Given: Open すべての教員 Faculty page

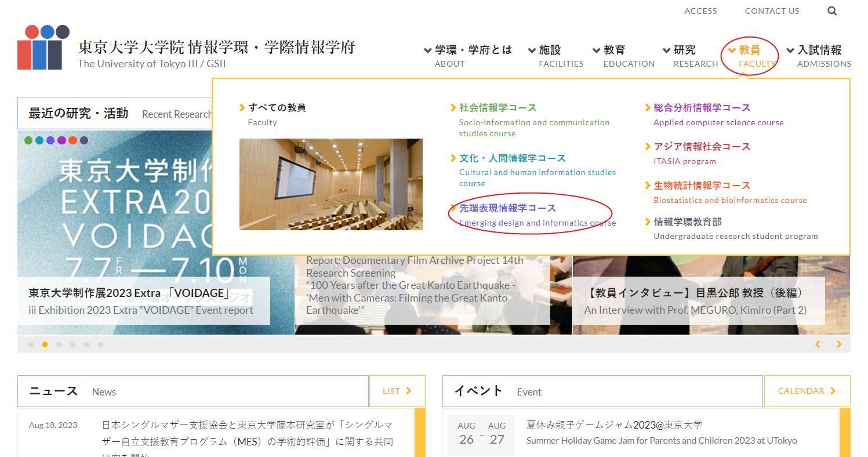Looking at the screenshot, I should [x=273, y=114].
